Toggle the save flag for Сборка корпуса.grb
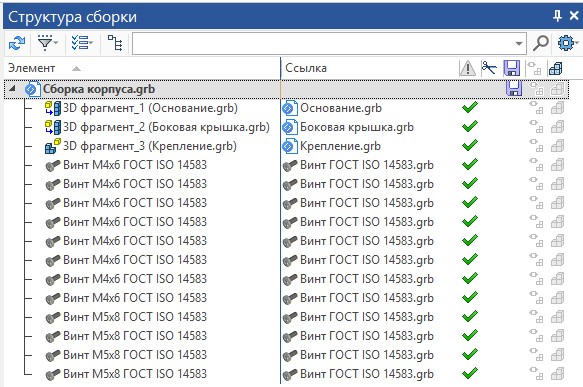583x387 pixels. tap(514, 88)
